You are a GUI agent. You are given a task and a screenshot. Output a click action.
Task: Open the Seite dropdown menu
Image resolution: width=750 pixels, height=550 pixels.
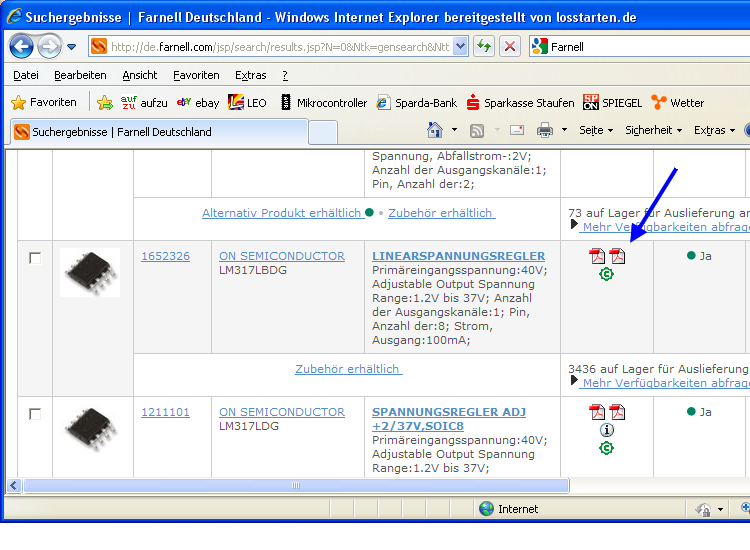click(596, 130)
